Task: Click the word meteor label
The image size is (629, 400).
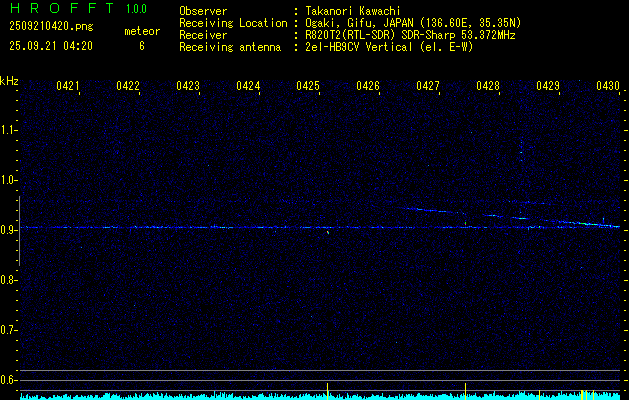Action: coord(142,31)
